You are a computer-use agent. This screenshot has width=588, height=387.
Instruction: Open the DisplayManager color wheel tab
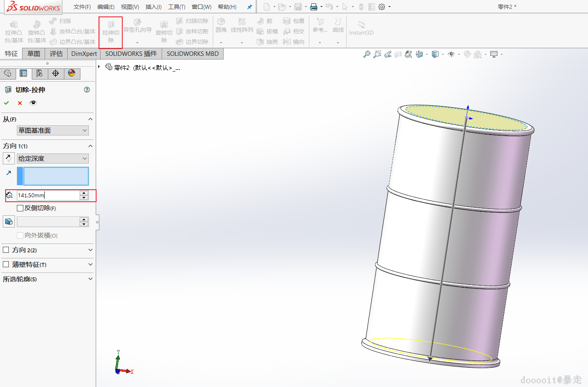(72, 73)
